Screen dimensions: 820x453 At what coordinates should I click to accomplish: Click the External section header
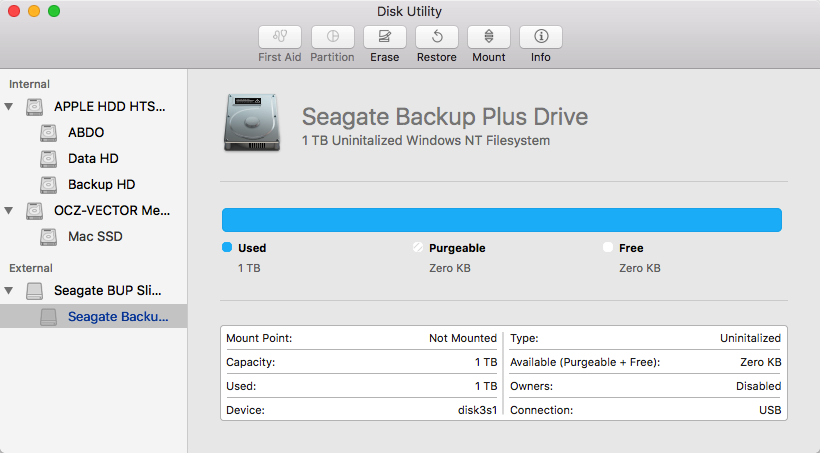(31, 268)
